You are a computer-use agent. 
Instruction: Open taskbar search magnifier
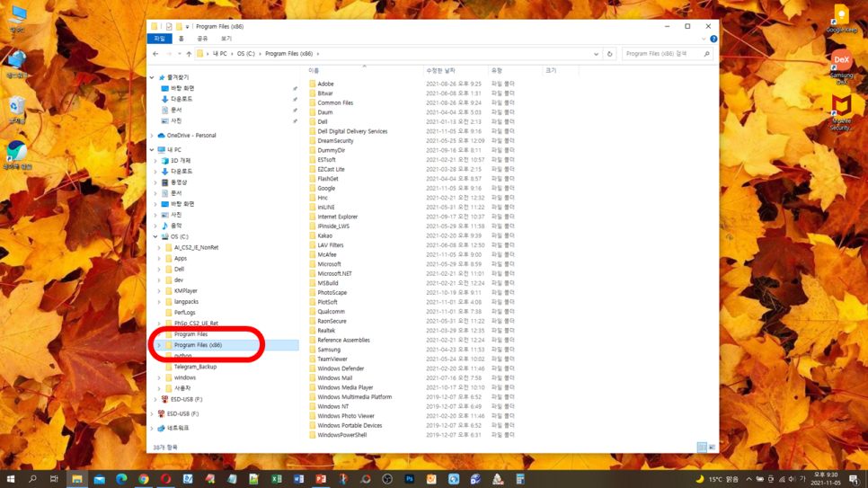32,479
